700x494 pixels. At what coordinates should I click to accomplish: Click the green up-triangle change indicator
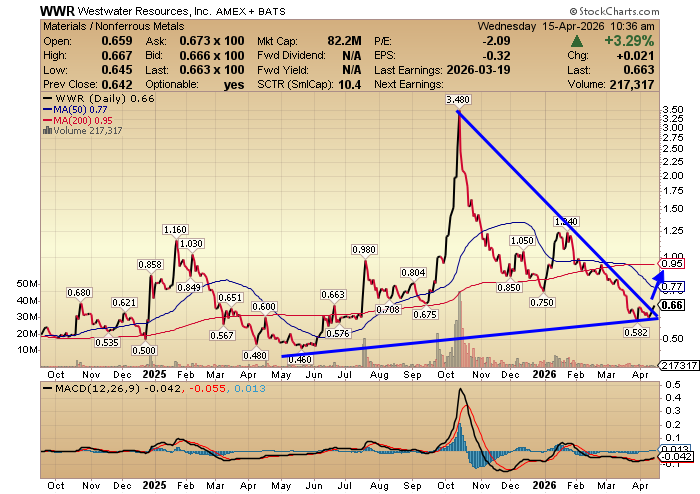[x=577, y=42]
